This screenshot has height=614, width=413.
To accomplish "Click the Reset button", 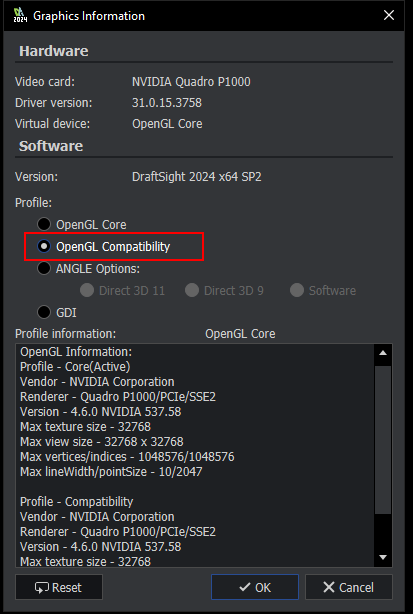I will (x=59, y=587).
